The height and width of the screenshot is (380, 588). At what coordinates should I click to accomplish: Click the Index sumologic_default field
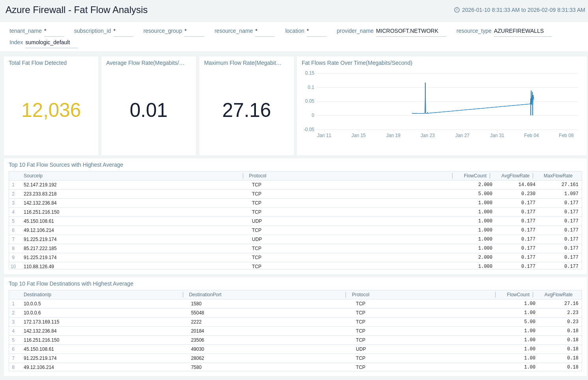[51, 42]
